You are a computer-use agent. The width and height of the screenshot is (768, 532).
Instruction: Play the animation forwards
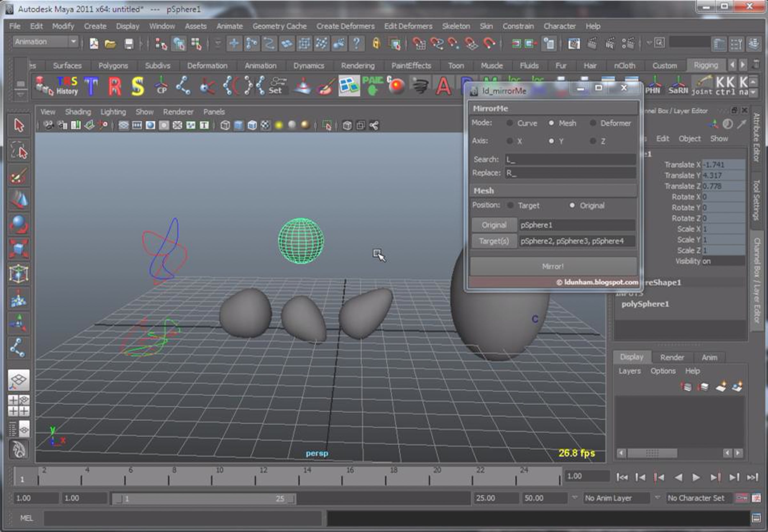coord(696,477)
